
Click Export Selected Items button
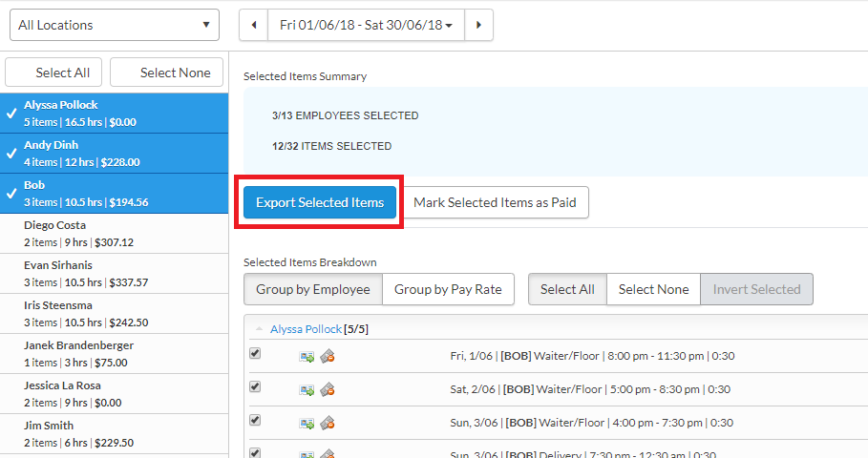click(320, 202)
